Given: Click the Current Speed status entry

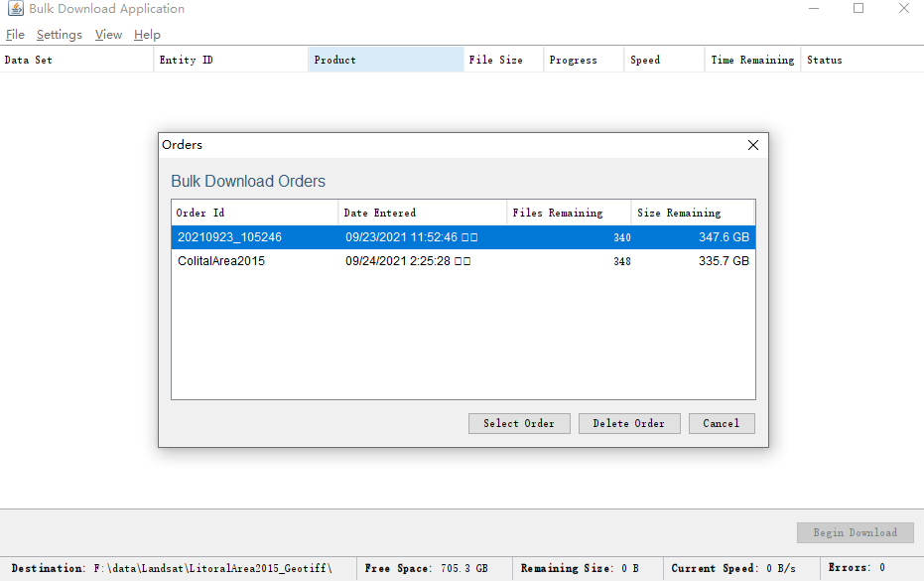Looking at the screenshot, I should [733, 568].
